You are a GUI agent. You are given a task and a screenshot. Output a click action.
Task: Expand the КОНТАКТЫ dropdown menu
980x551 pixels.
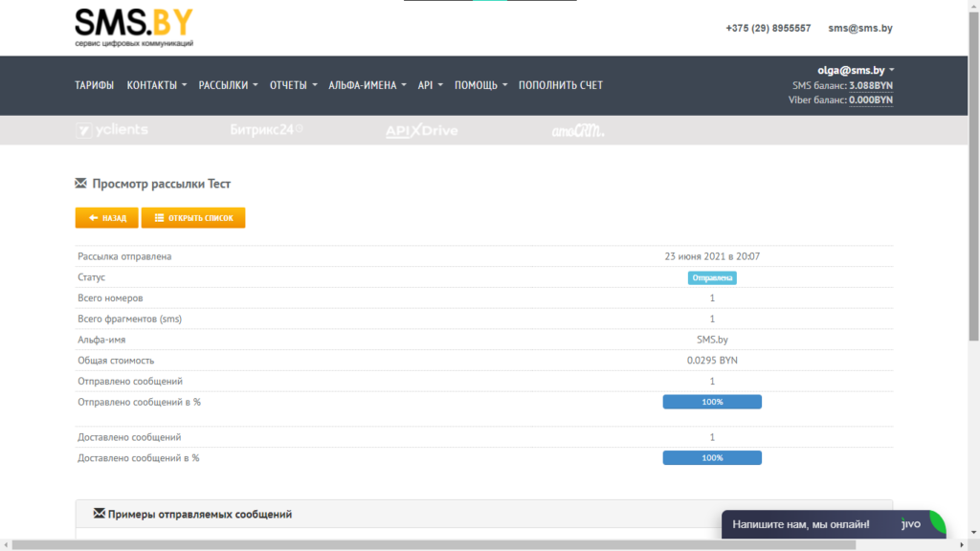tap(156, 85)
